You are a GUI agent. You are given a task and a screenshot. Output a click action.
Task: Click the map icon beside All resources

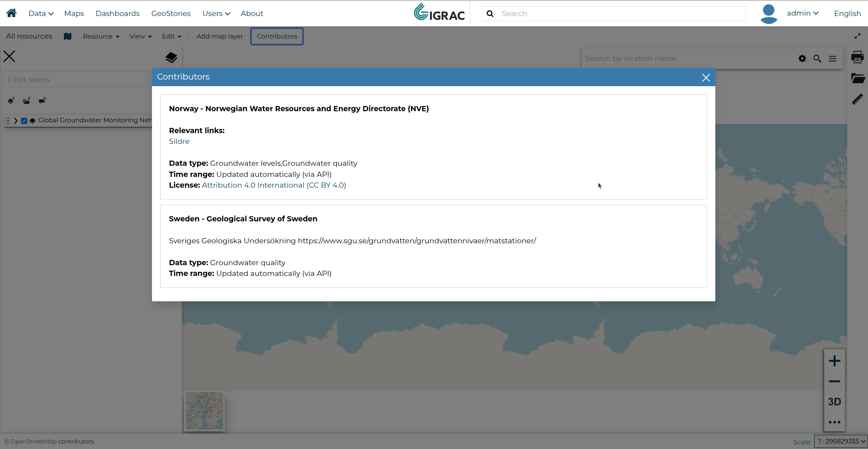coord(67,36)
